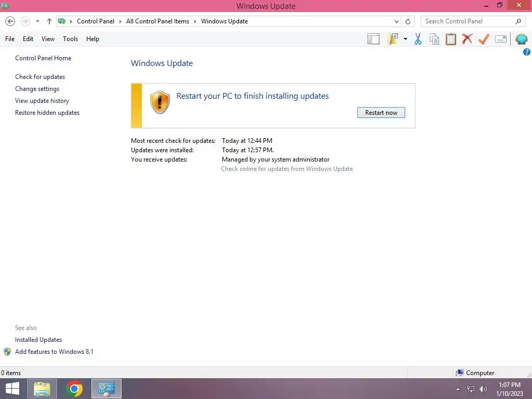Click the 'Today at 12:44 PM' text
Viewport: 532px width, 399px height.
[247, 140]
